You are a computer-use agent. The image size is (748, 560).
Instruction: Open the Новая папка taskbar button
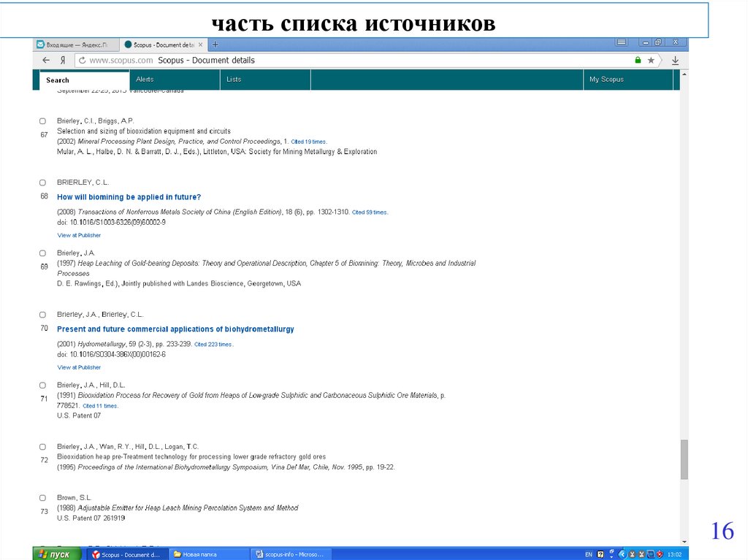[x=209, y=554]
